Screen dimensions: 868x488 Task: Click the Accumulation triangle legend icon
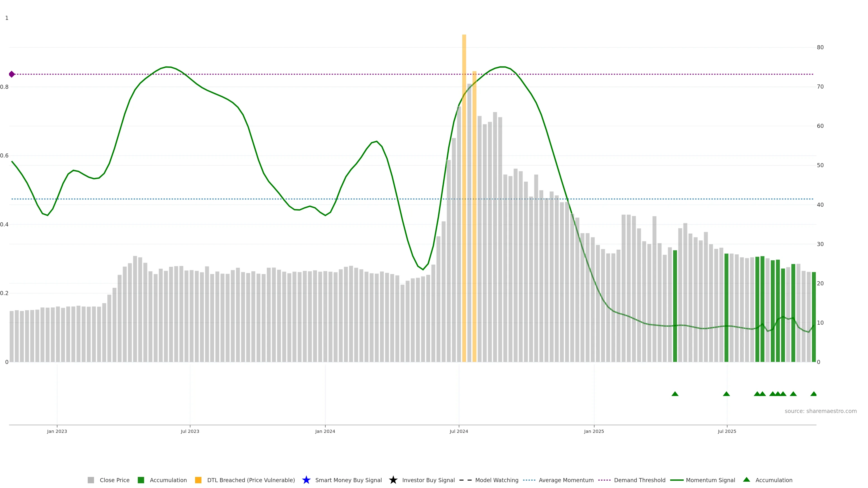[747, 480]
